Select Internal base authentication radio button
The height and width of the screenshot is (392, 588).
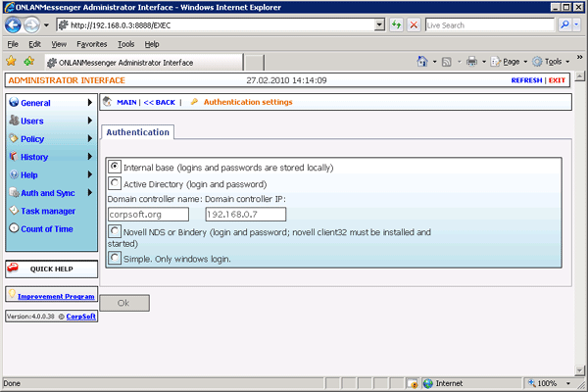click(x=115, y=167)
